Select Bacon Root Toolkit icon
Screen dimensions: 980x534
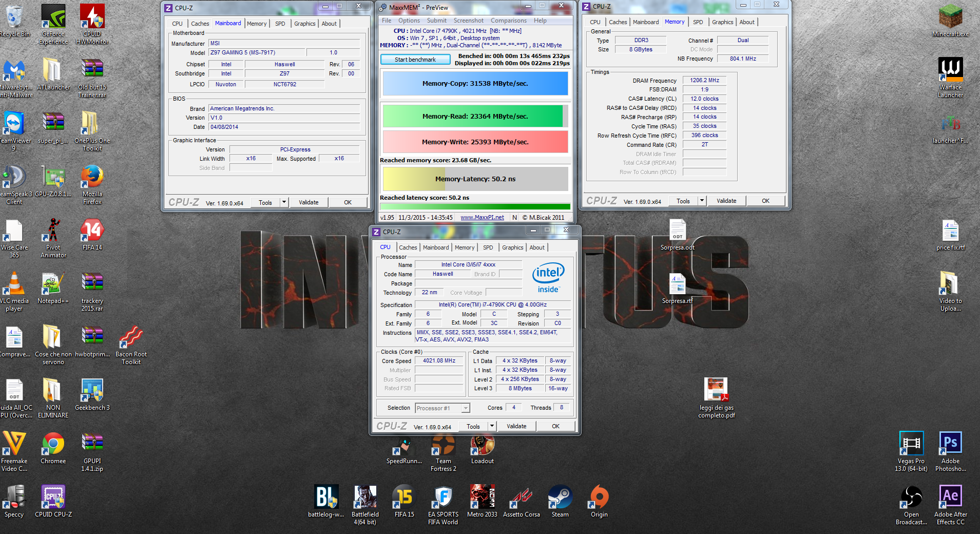click(131, 345)
